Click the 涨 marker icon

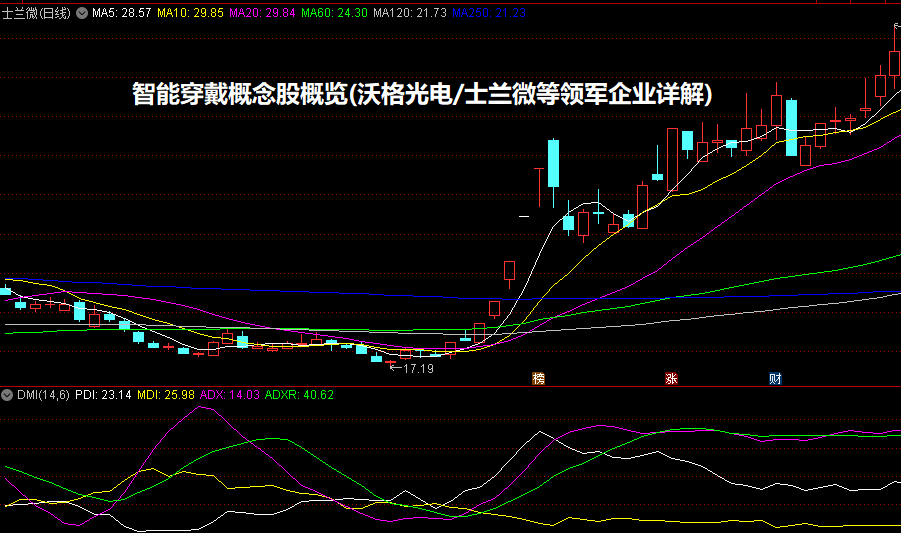point(671,378)
